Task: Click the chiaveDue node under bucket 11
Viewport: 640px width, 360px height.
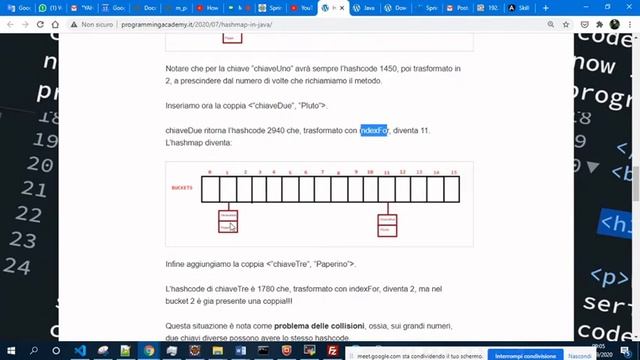Action: point(387,225)
